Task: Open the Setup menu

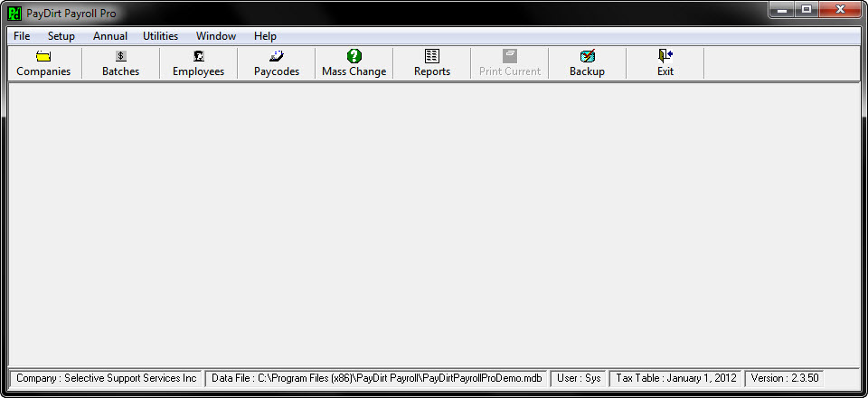Action: (x=61, y=36)
